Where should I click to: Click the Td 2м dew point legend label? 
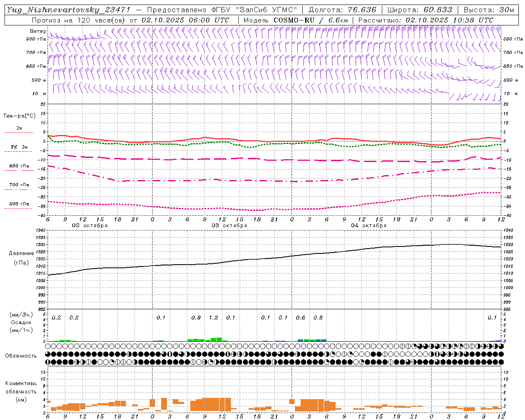[19, 147]
